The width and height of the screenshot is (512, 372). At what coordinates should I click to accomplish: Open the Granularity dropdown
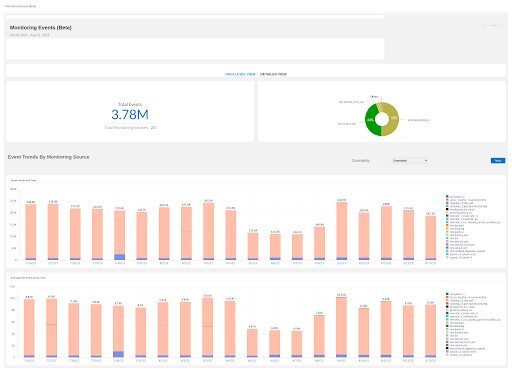[410, 161]
